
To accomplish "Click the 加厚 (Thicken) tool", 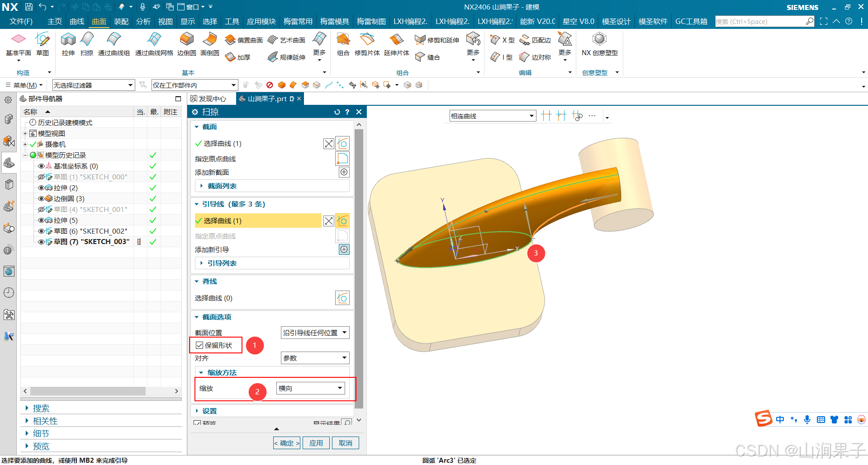I will 238,57.
